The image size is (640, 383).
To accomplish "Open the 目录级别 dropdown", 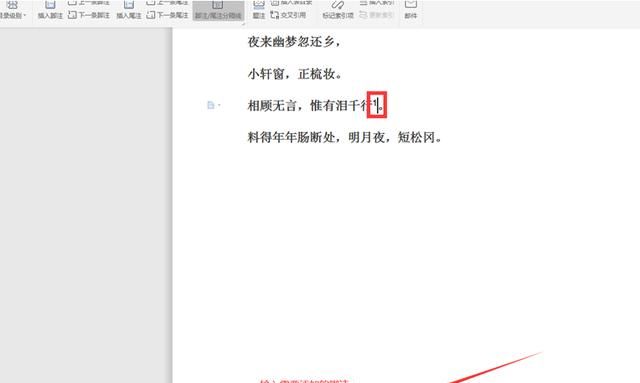I will [13, 10].
